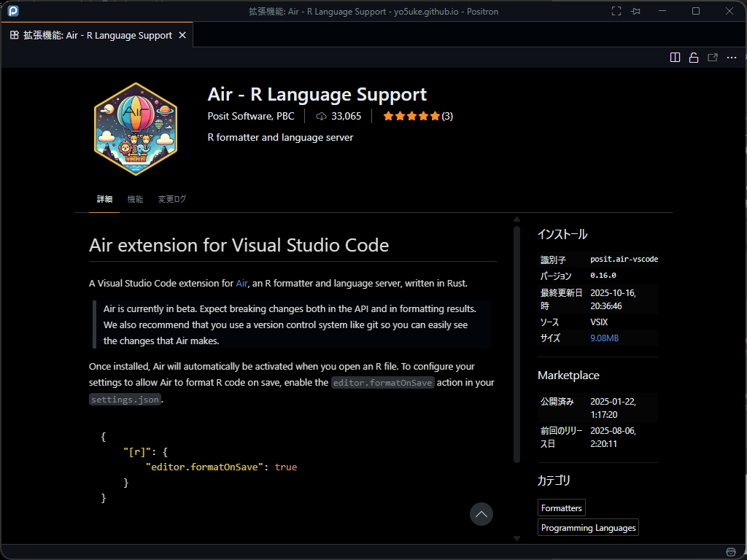This screenshot has height=560, width=747.
Task: Select the Formatters category tag
Action: click(562, 507)
